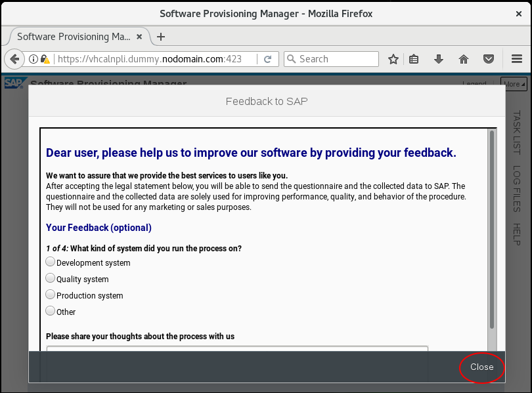Reload the current page
This screenshot has height=393, width=532.
click(x=268, y=59)
